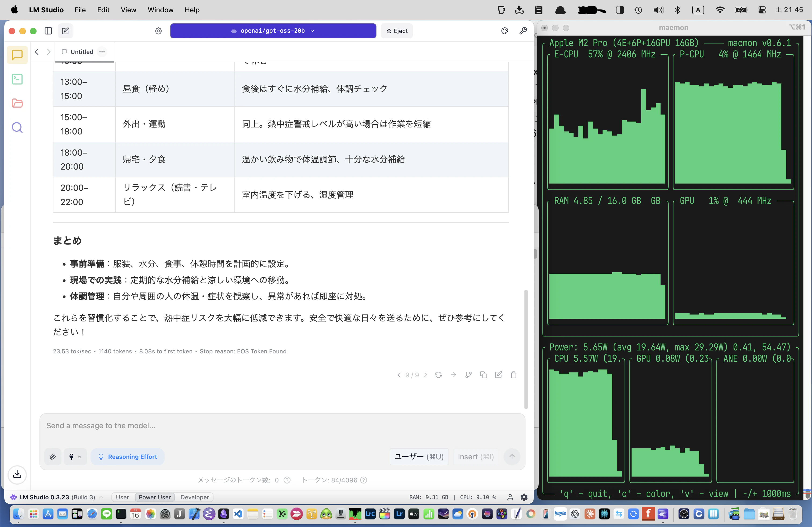Screen dimensions: 812x527
Task: Open the Untitled chat options menu
Action: [102, 52]
